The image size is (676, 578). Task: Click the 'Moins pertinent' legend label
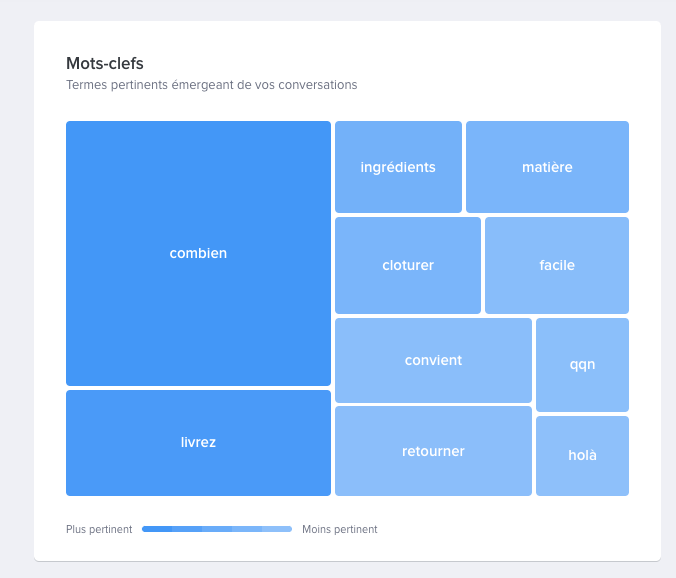[340, 529]
